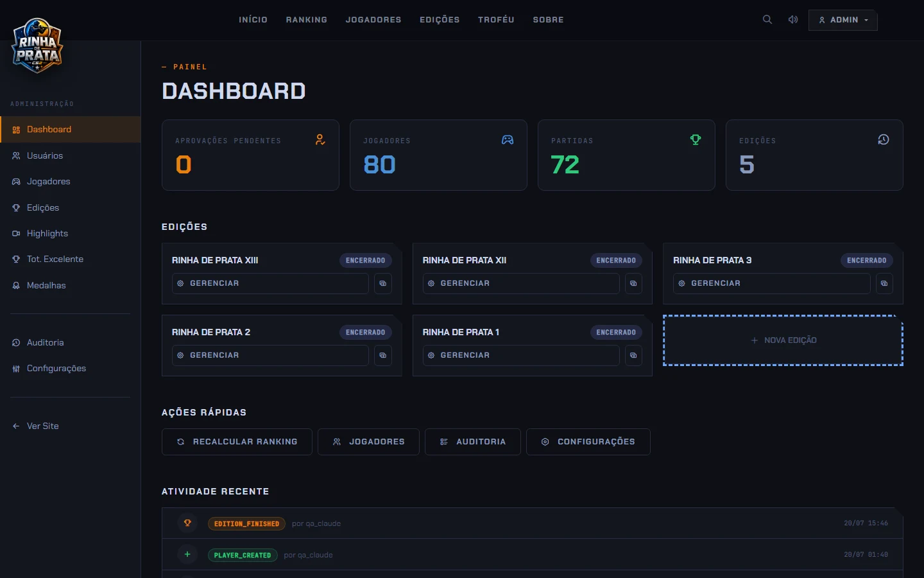Image resolution: width=924 pixels, height=578 pixels.
Task: Click the Rinha de Prata logo
Action: [x=37, y=46]
